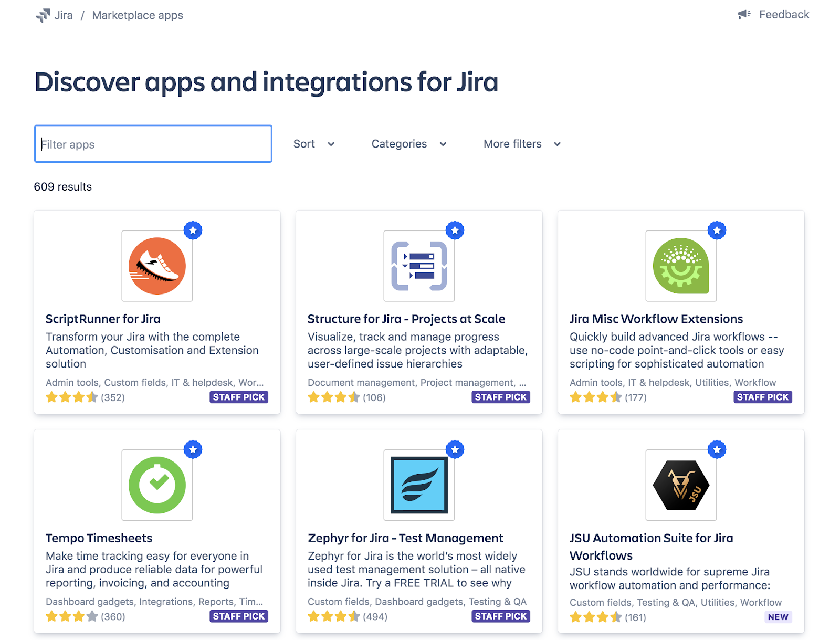Click the star rating on Jira Misc Workflow Extensions

596,397
